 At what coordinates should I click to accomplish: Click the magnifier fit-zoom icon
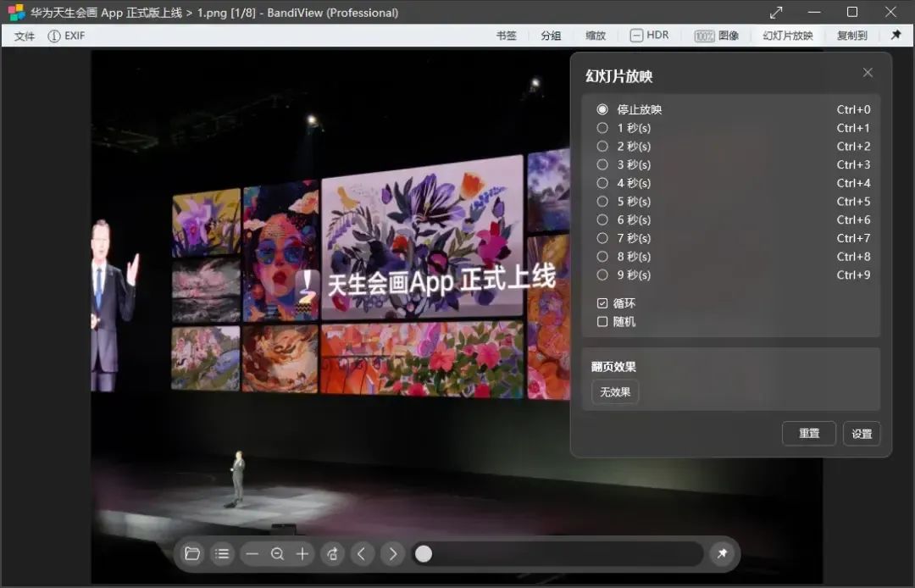coord(277,553)
